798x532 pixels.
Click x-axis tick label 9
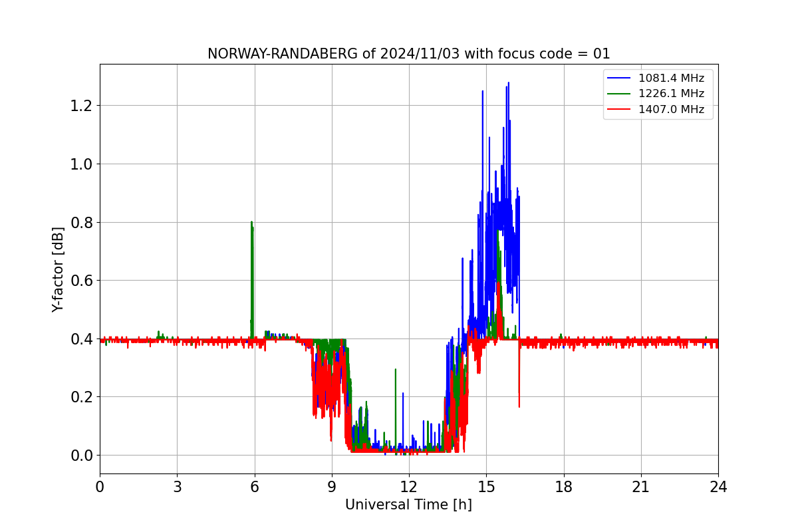click(x=332, y=487)
